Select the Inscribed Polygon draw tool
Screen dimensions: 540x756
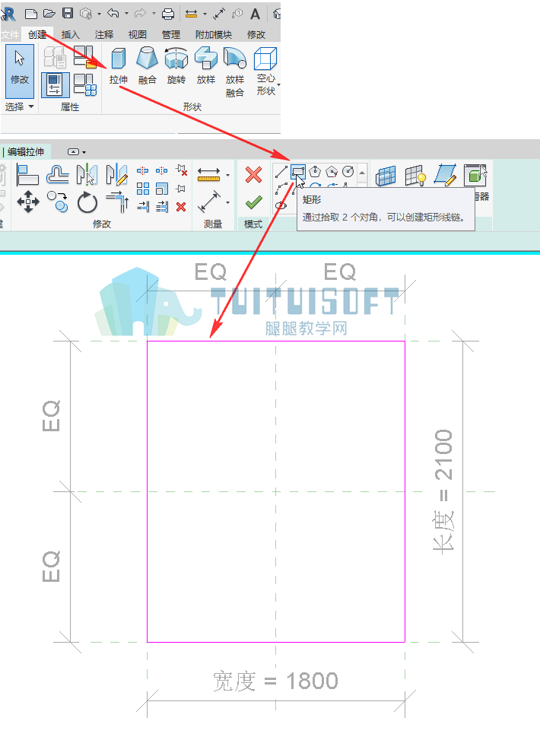tap(315, 171)
